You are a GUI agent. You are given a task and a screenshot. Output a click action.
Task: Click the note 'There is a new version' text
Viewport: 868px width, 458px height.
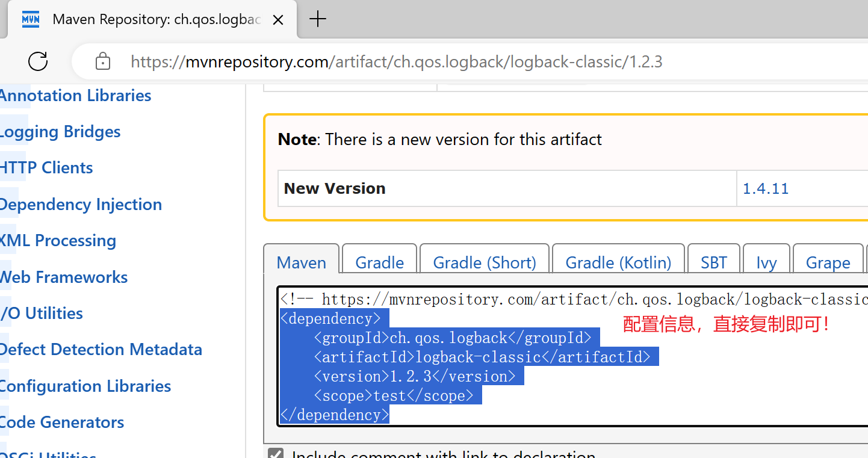440,140
